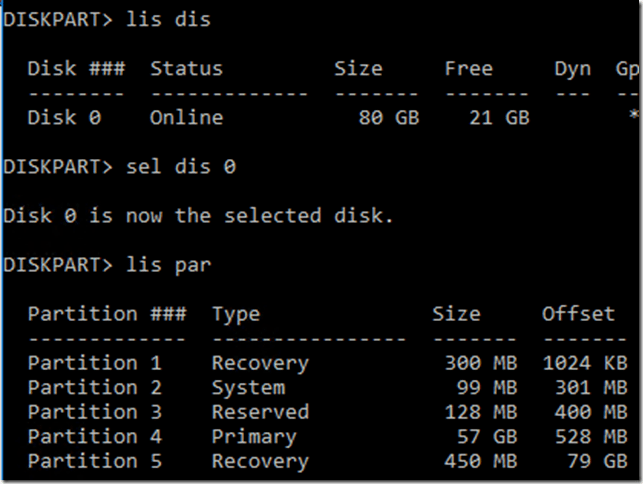Click the 'Disk 0' row entry

pyautogui.click(x=64, y=118)
